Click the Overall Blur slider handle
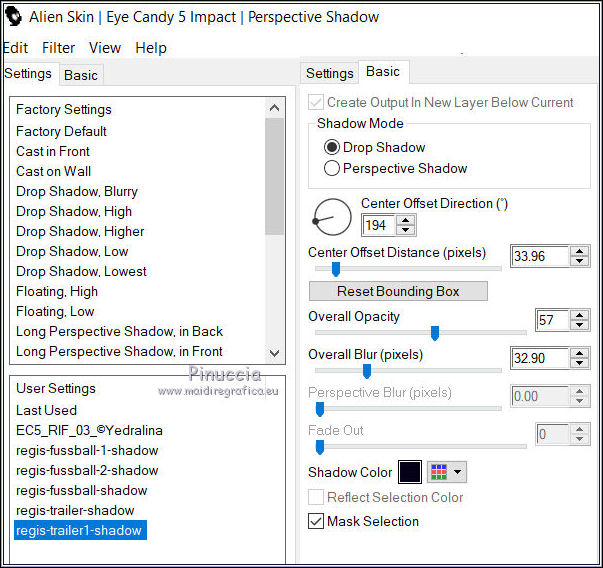The height and width of the screenshot is (568, 603). (x=367, y=371)
